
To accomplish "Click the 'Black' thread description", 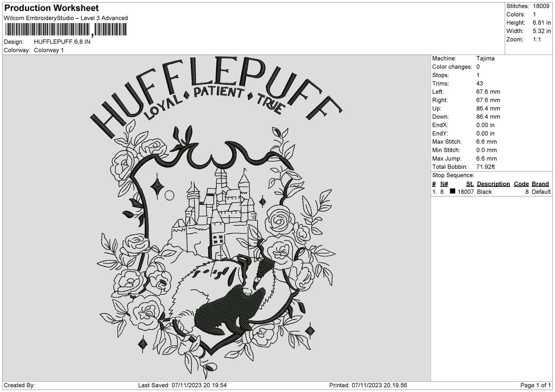I will point(484,191).
